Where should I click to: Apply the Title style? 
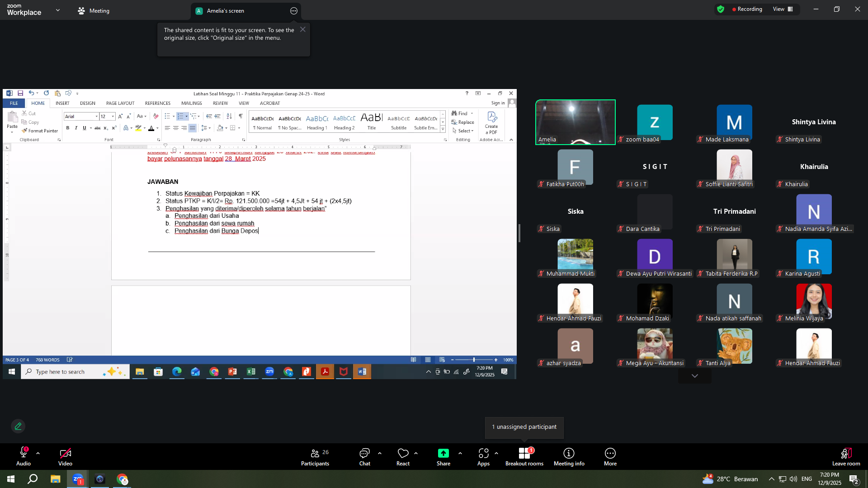click(372, 122)
